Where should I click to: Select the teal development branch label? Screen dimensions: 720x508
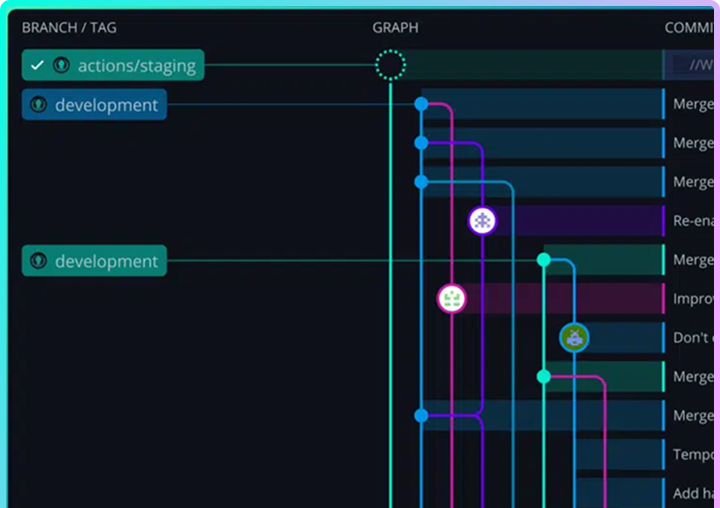click(x=106, y=261)
